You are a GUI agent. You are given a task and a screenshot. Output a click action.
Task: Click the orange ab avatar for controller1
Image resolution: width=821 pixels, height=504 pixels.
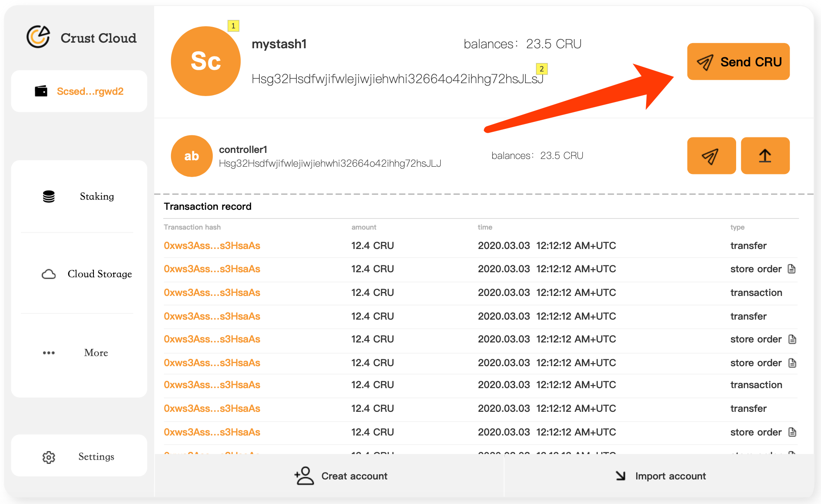pos(191,156)
